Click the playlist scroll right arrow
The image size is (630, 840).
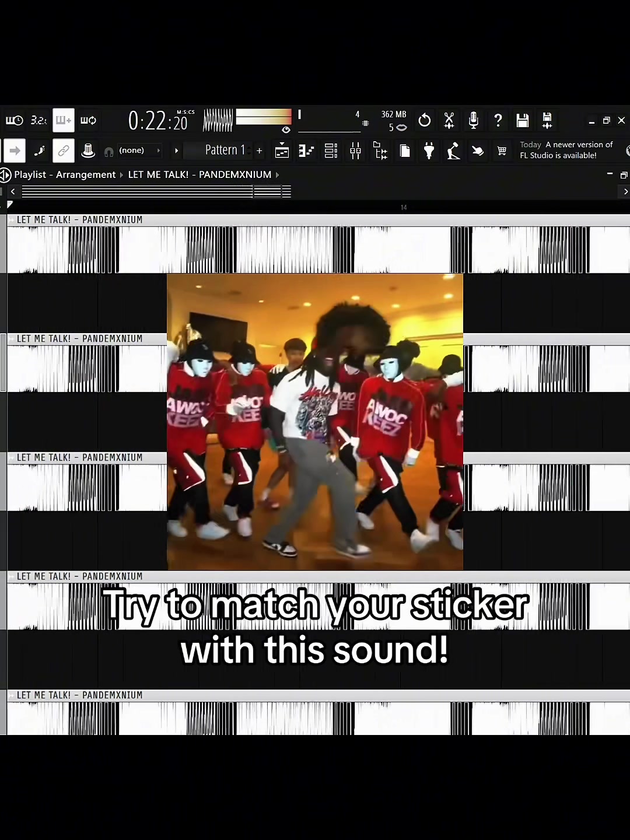(625, 191)
